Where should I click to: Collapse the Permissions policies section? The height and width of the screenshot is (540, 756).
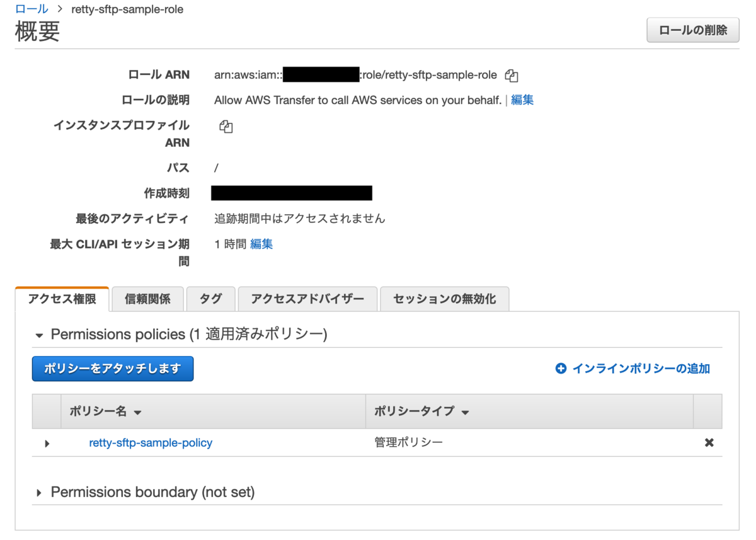click(x=39, y=335)
